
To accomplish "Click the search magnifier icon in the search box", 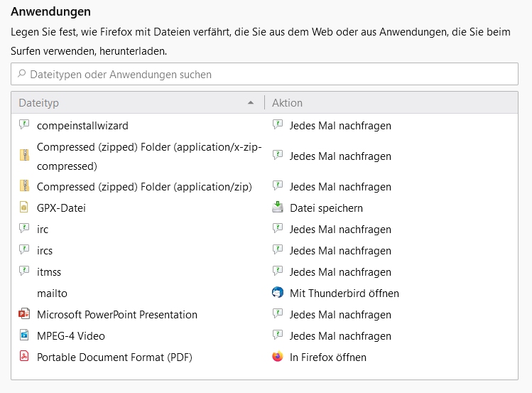I will click(23, 74).
